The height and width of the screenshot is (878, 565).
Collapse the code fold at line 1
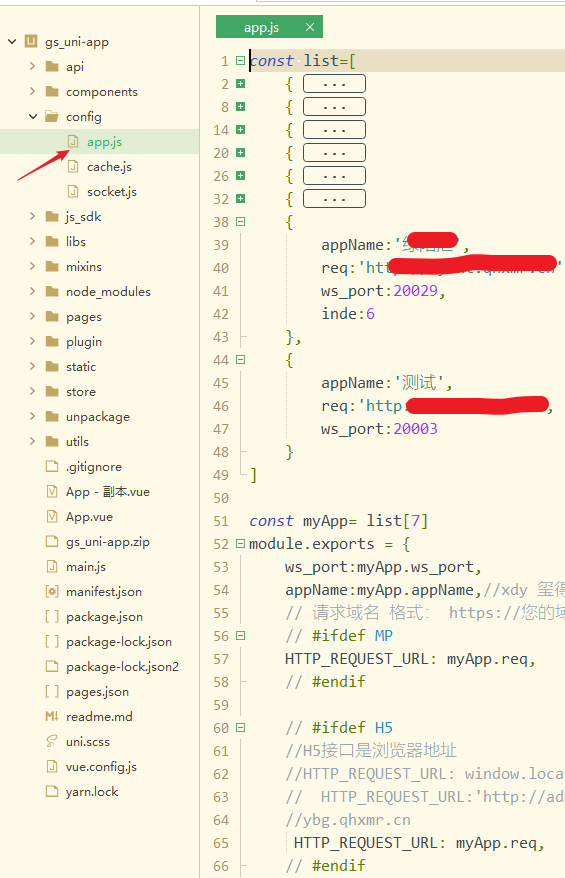pyautogui.click(x=240, y=60)
